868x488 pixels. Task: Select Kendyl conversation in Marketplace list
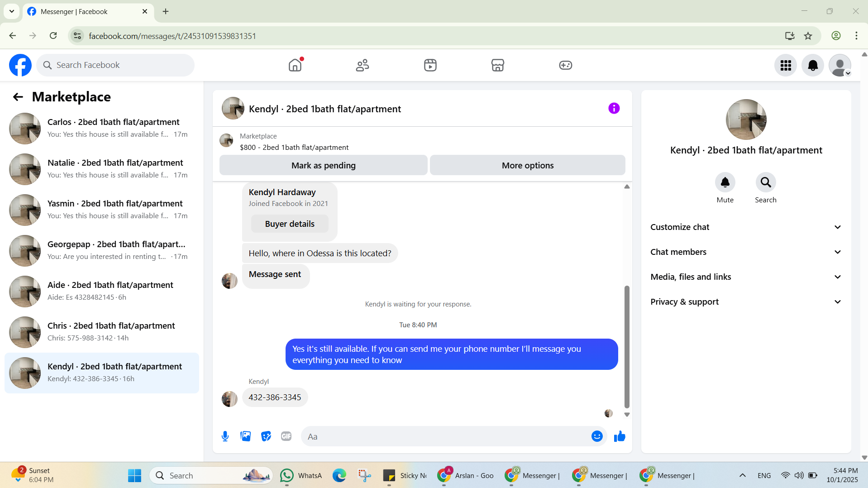point(102,373)
